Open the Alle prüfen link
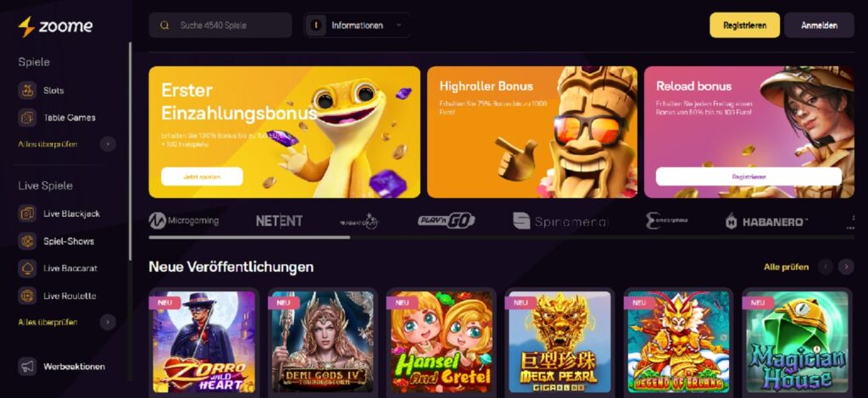 click(x=786, y=267)
